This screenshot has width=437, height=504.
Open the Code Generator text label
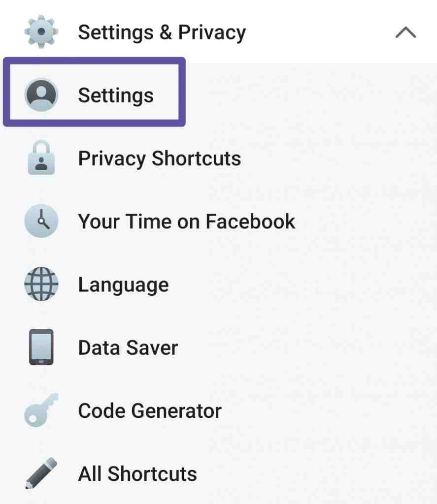click(150, 411)
